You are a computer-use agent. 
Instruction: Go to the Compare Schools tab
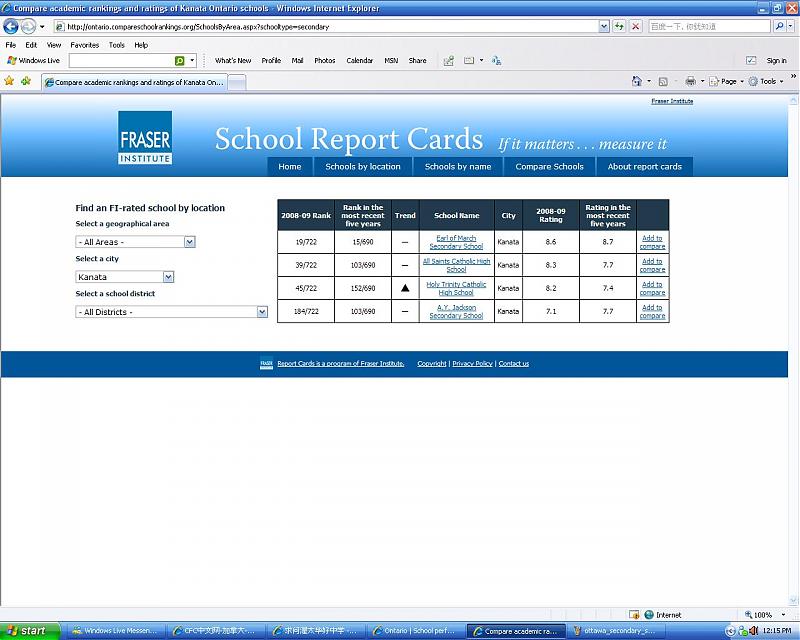pos(549,167)
